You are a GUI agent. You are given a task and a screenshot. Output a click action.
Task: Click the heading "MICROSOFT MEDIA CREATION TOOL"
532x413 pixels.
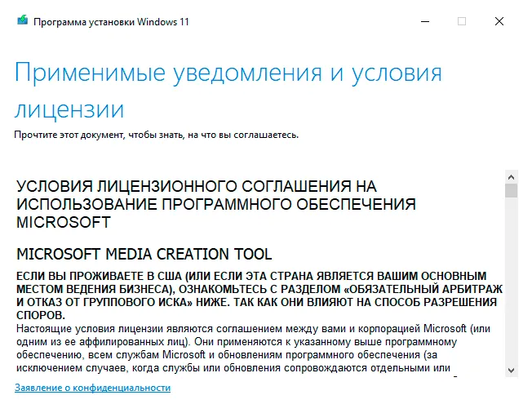pos(144,254)
